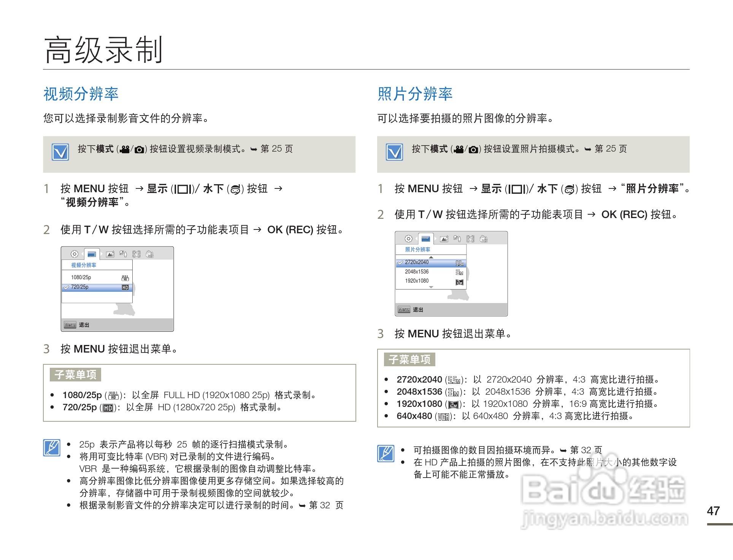Click the pencil note icon beside 25p notes
733x560 pixels.
(x=52, y=448)
